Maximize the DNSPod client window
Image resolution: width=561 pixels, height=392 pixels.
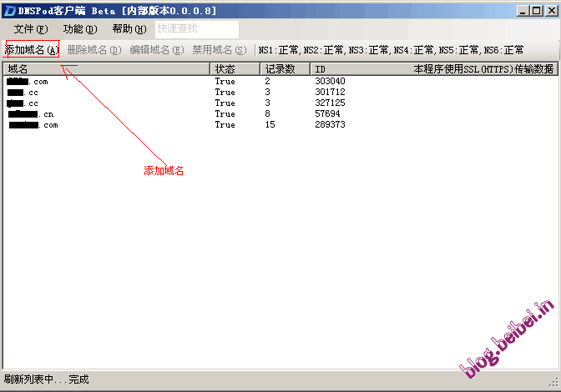pyautogui.click(x=536, y=11)
